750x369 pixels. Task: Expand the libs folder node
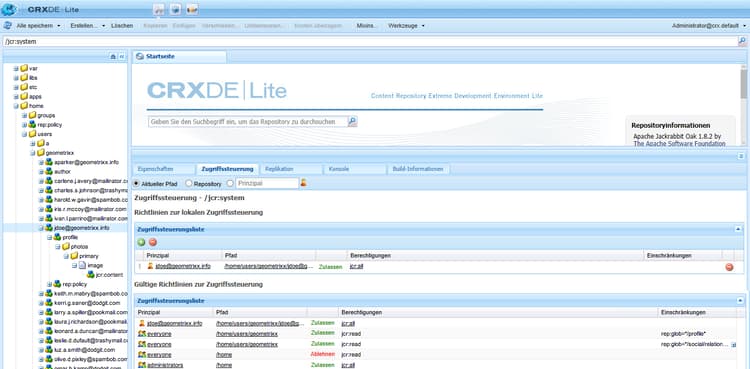coord(16,78)
